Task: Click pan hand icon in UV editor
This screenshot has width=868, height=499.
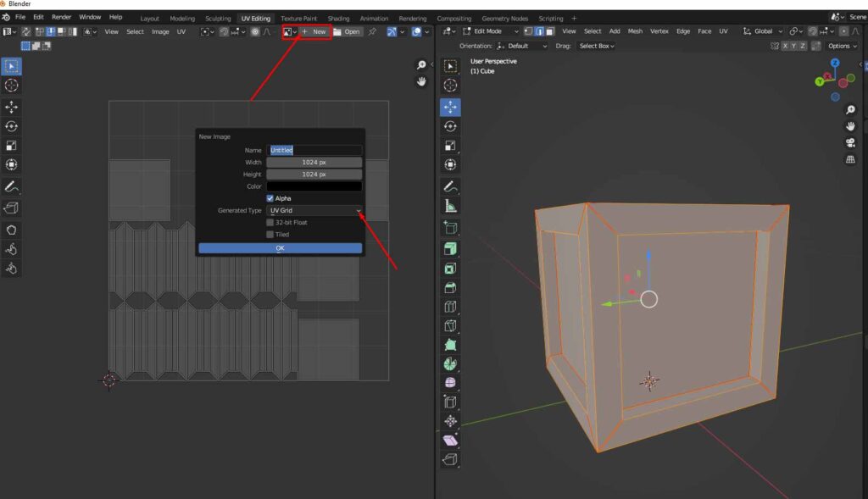Action: (x=421, y=82)
